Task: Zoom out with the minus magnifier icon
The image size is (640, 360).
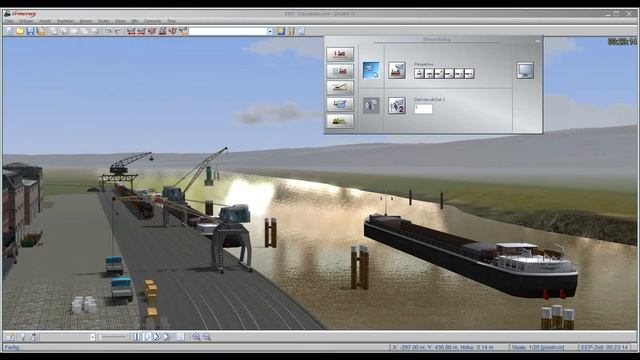Action: (x=207, y=337)
